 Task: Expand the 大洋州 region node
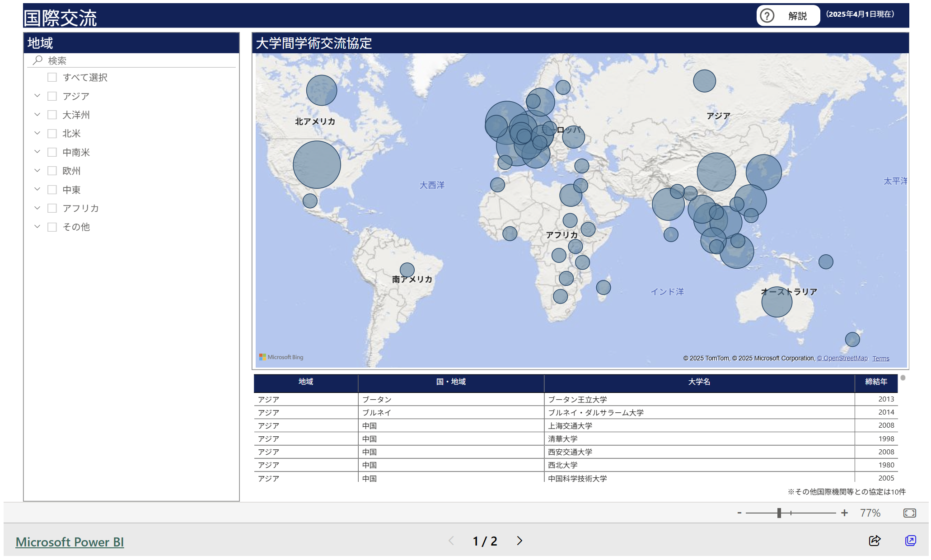(37, 115)
